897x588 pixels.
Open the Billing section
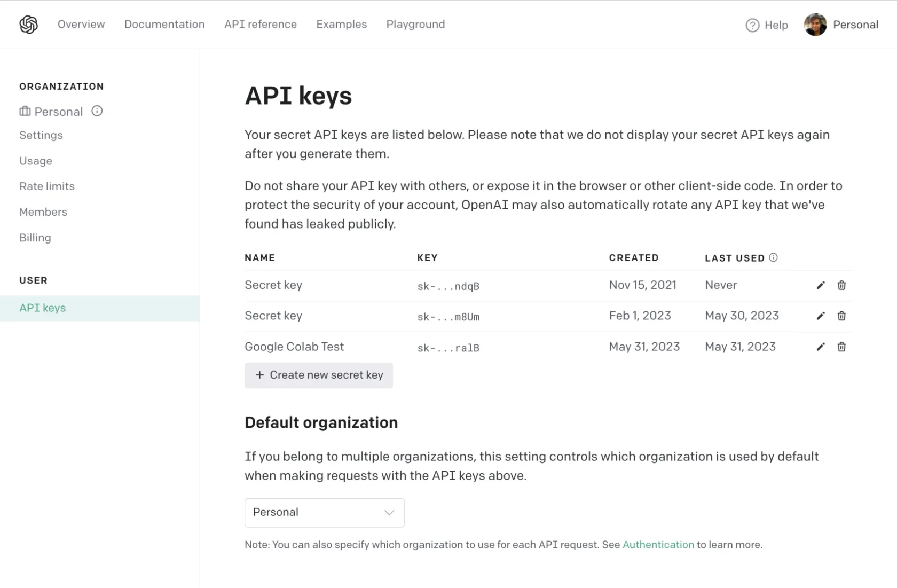coord(35,238)
